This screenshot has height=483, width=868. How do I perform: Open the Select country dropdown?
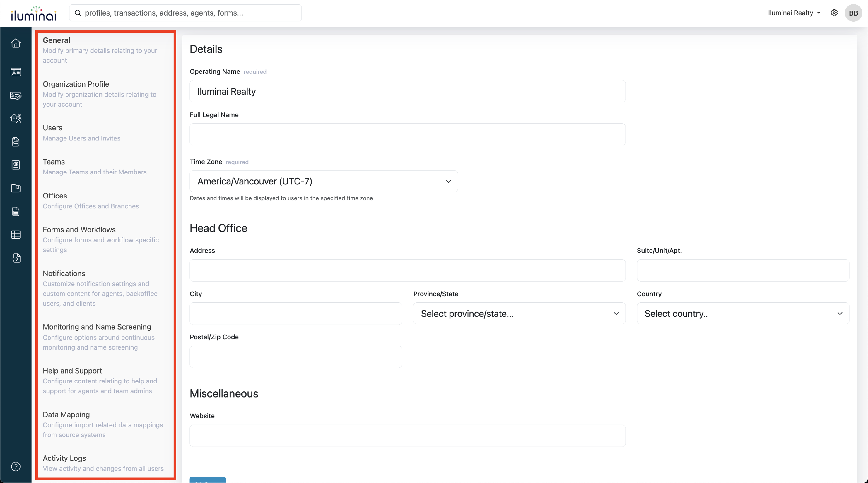(x=743, y=313)
